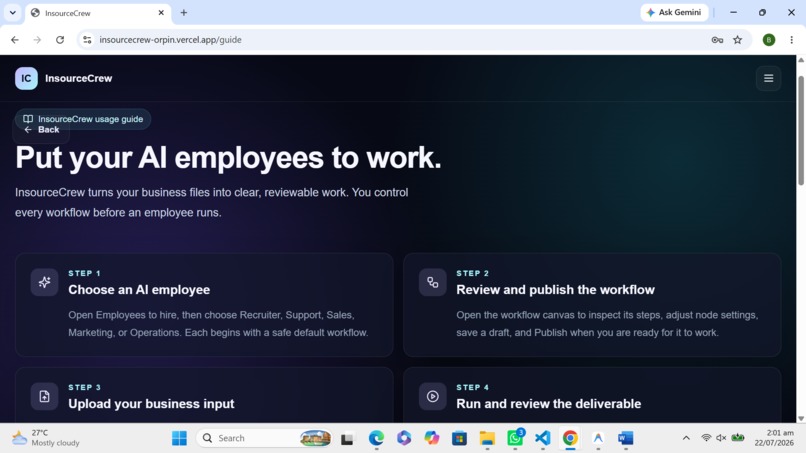Click the IC logo badge
Image resolution: width=806 pixels, height=453 pixels.
point(26,78)
